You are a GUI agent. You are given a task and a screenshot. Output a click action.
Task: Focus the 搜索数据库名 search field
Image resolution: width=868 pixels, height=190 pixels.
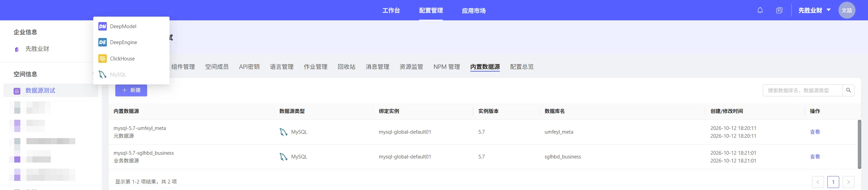[803, 90]
